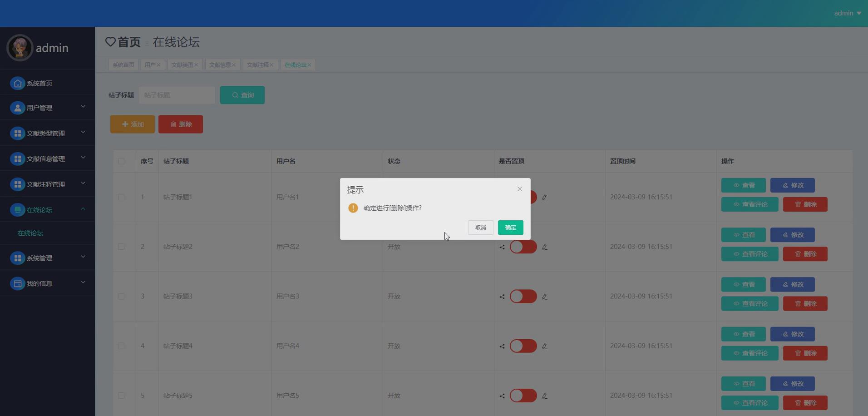Check the checkbox for row 3
The image size is (868, 416).
pos(121,296)
